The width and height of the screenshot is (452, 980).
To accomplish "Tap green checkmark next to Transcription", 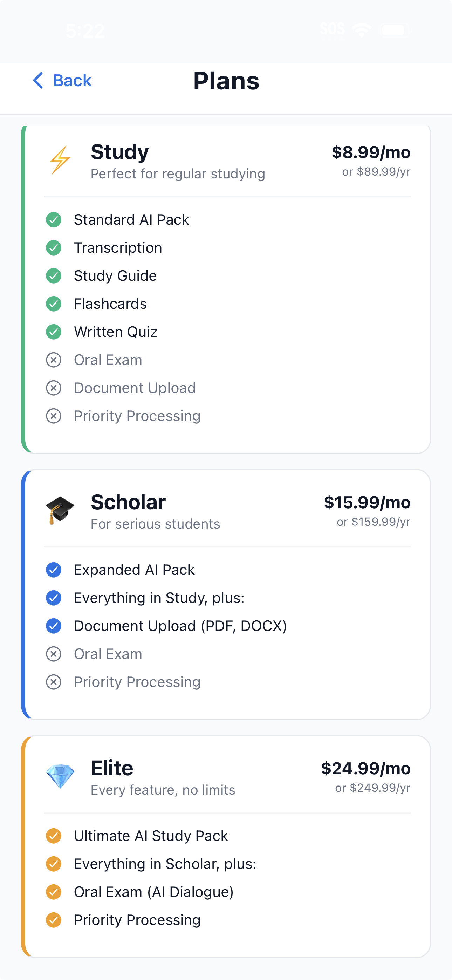I will point(54,248).
